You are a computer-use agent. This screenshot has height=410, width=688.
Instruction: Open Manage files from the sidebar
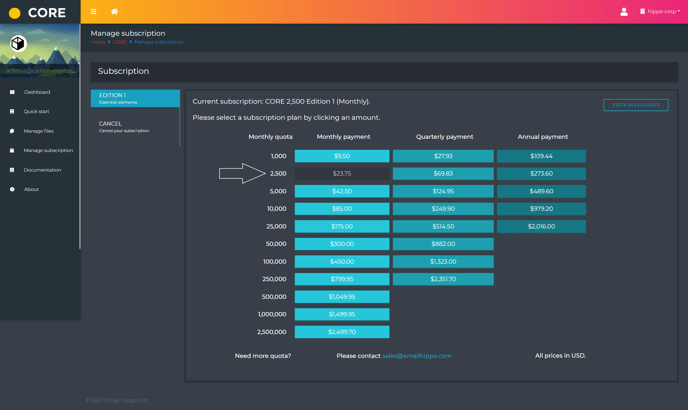click(39, 131)
